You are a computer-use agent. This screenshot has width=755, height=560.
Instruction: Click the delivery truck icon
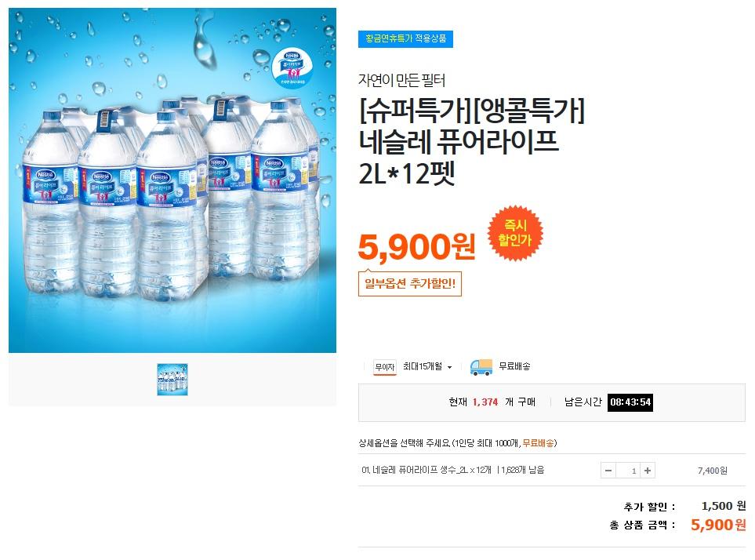click(481, 367)
